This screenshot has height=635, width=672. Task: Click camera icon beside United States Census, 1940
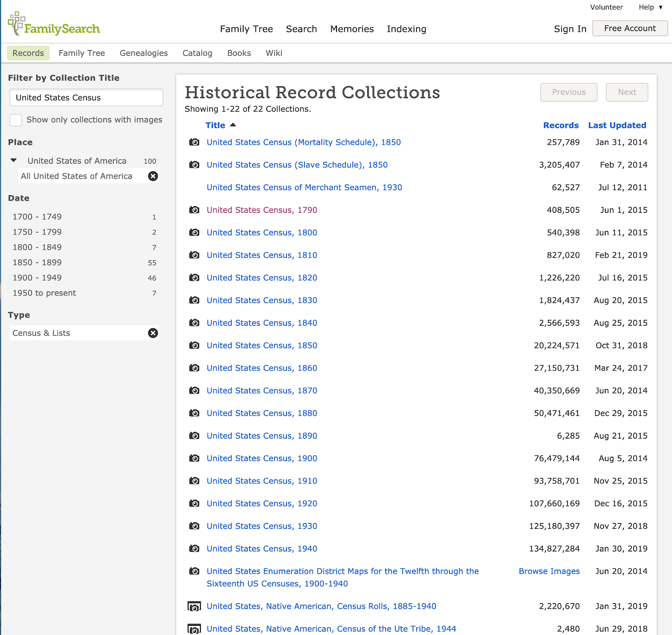click(x=194, y=549)
